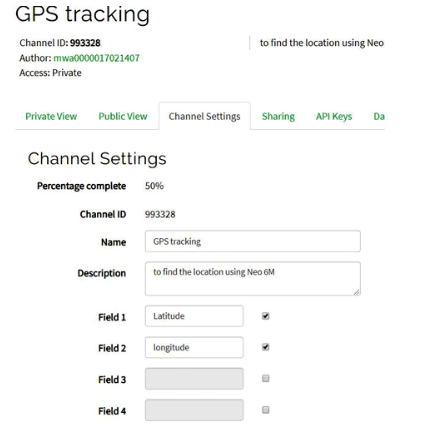This screenshot has height=444, width=444.
Task: Click the Field 1 Latitude input
Action: click(194, 316)
